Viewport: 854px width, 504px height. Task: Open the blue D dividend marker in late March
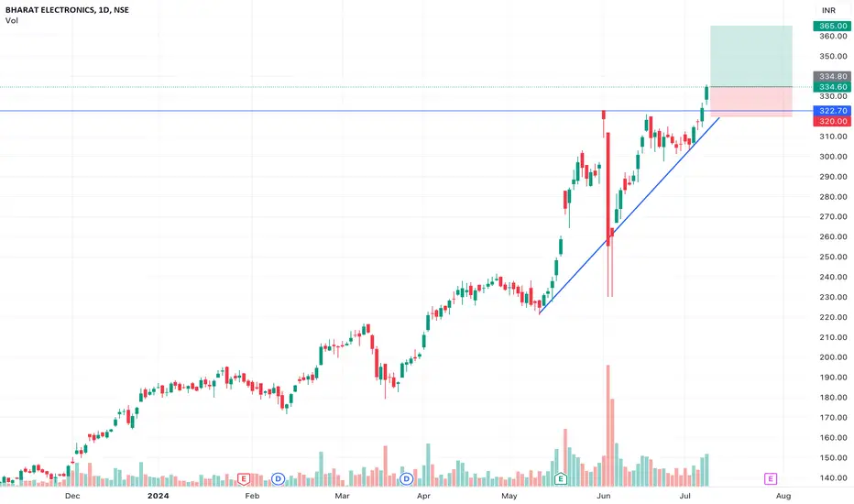coord(406,479)
